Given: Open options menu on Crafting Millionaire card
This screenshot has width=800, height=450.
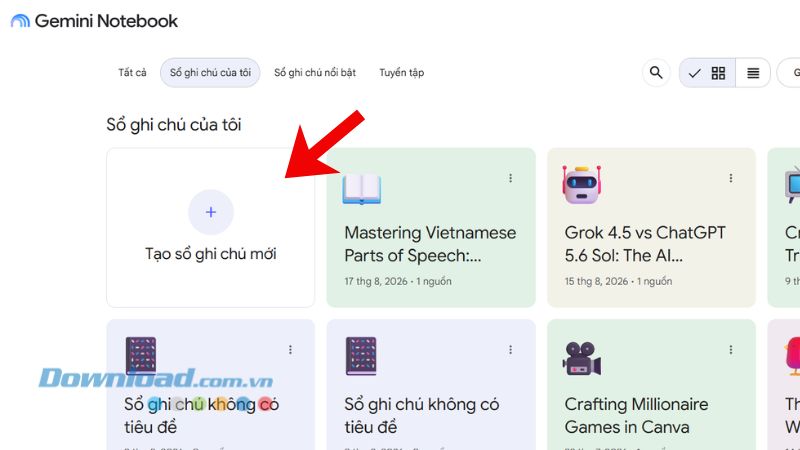Looking at the screenshot, I should [x=731, y=349].
